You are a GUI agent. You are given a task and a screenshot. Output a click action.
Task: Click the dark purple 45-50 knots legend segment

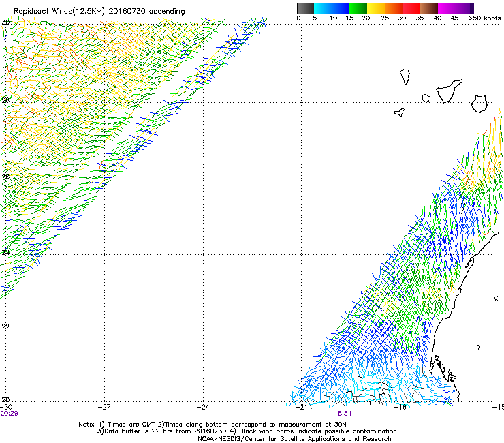pos(464,8)
